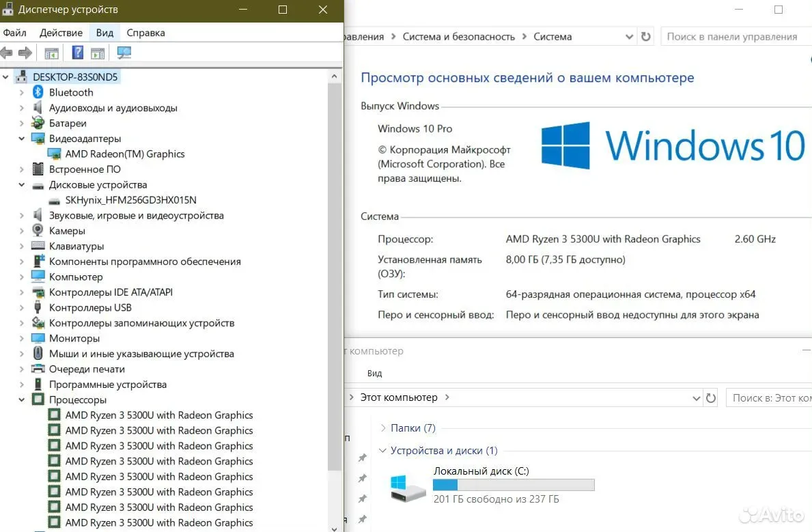Click the 2.60 GHz processor speed value
Viewport: 812px width, 532px height.
click(755, 239)
